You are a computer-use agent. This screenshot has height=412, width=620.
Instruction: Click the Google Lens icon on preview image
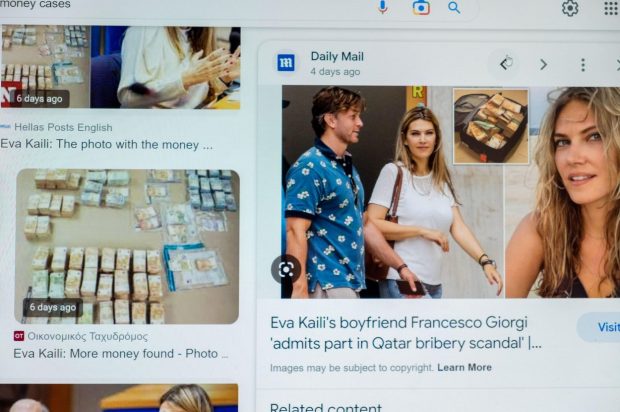286,269
